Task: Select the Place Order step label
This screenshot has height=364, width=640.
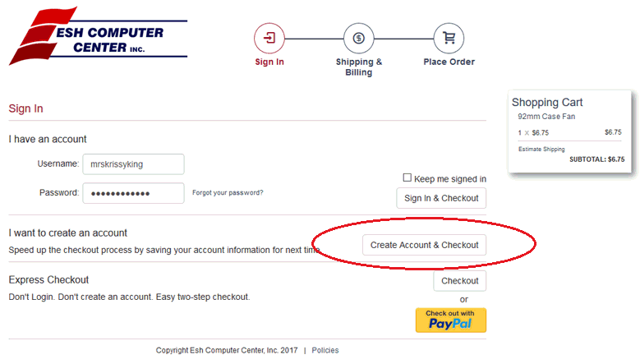Action: click(x=449, y=62)
